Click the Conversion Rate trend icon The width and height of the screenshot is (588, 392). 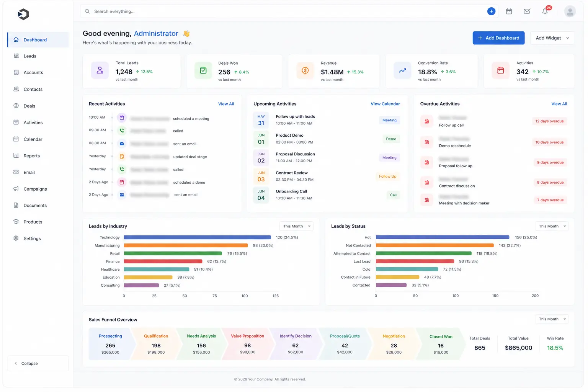(x=402, y=70)
